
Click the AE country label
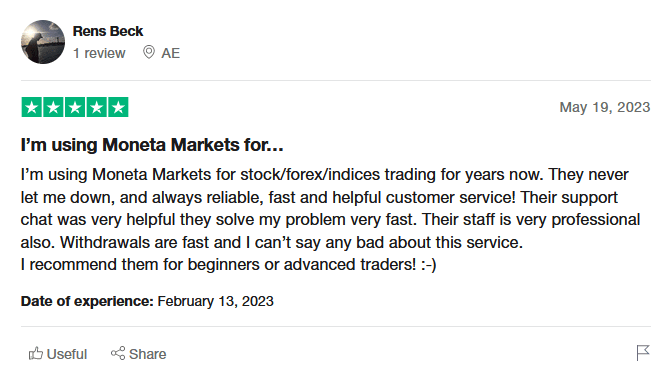tap(171, 53)
